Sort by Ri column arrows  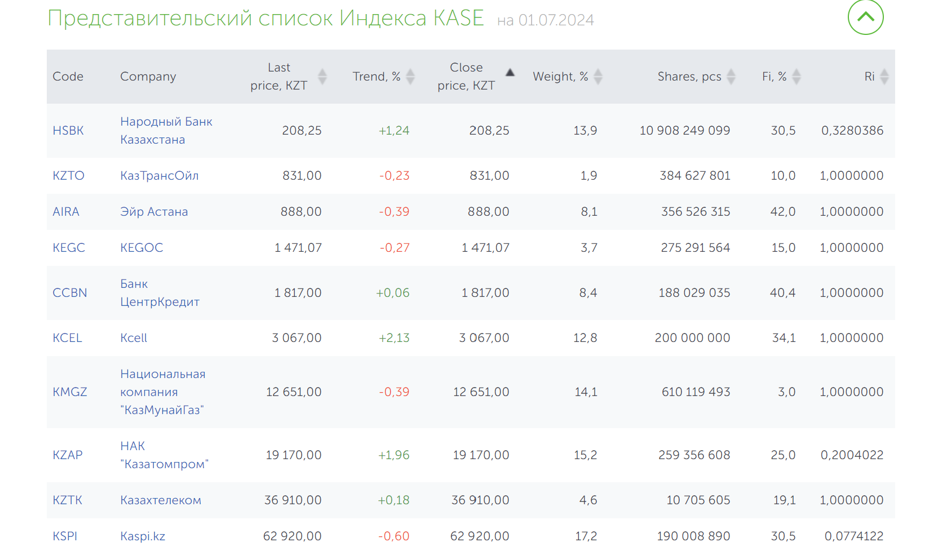(884, 77)
